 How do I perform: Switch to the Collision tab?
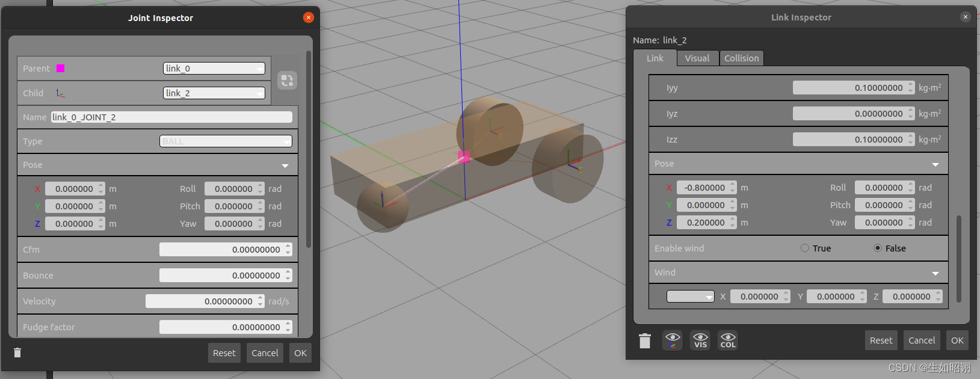[741, 58]
